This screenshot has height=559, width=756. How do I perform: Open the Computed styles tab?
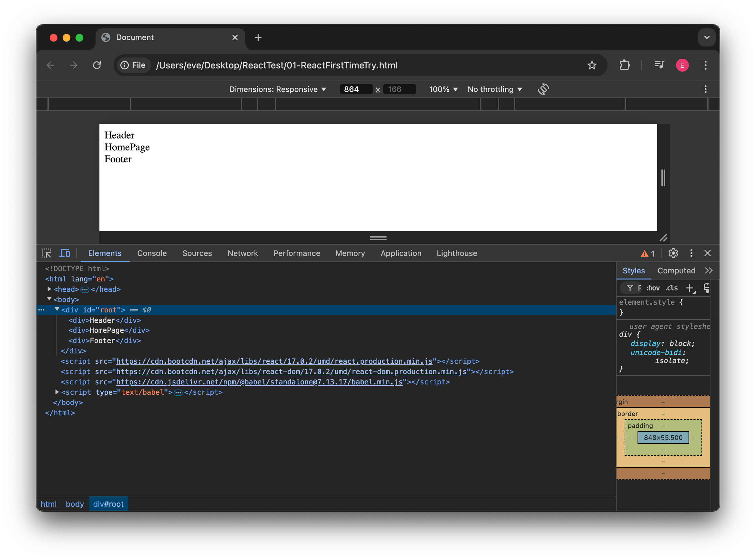click(676, 270)
